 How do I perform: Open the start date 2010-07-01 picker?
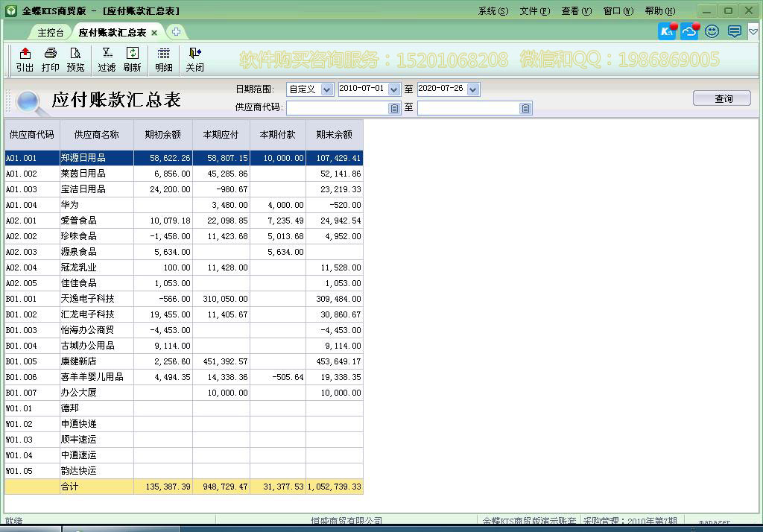(393, 89)
